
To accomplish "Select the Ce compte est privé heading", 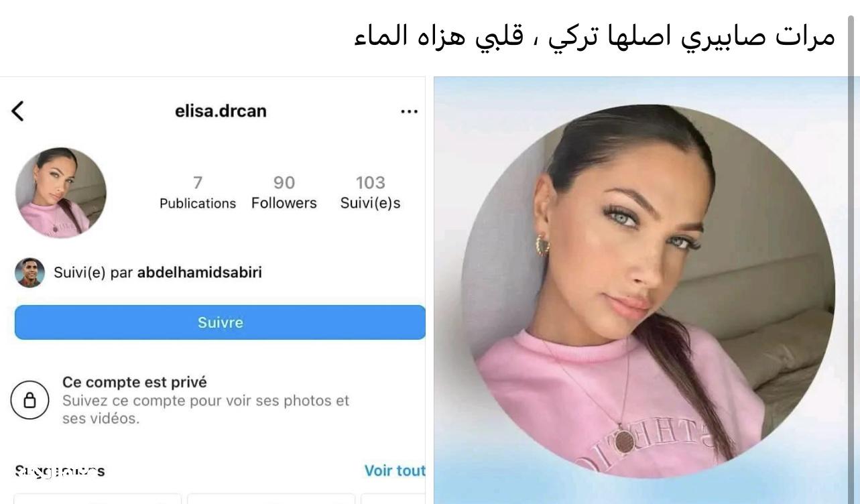I will tap(135, 382).
